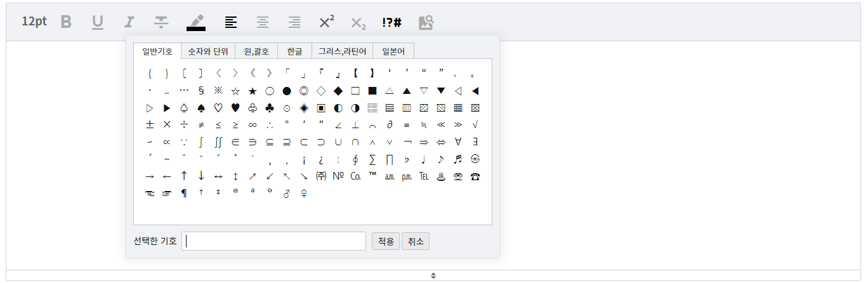Click the editor resize handle at bottom
The width and height of the screenshot is (868, 283).
pos(433,275)
